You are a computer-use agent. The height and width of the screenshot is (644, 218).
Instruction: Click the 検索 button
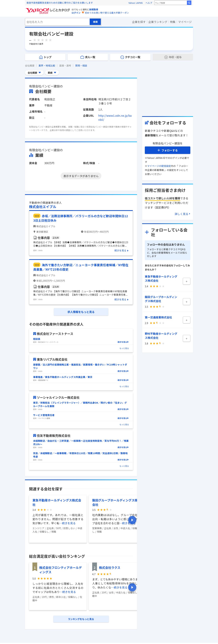[x=95, y=22]
